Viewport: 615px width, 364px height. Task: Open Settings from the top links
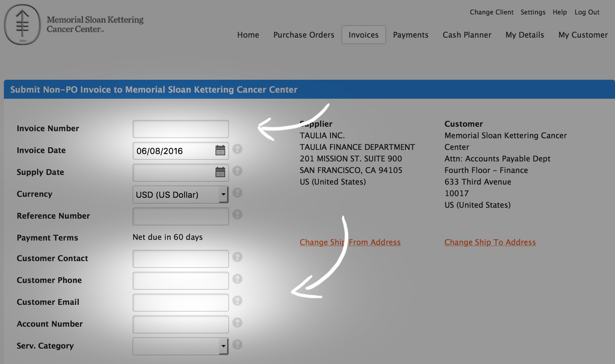[533, 12]
